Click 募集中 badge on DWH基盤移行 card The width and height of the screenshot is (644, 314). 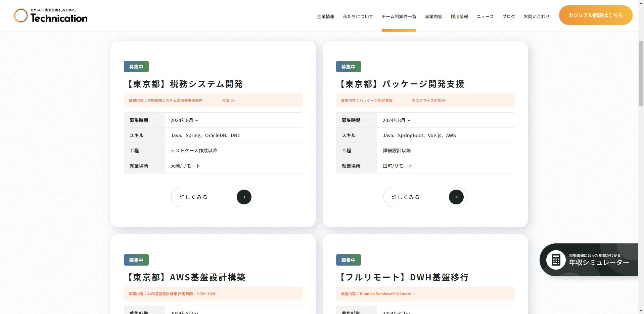(x=349, y=260)
